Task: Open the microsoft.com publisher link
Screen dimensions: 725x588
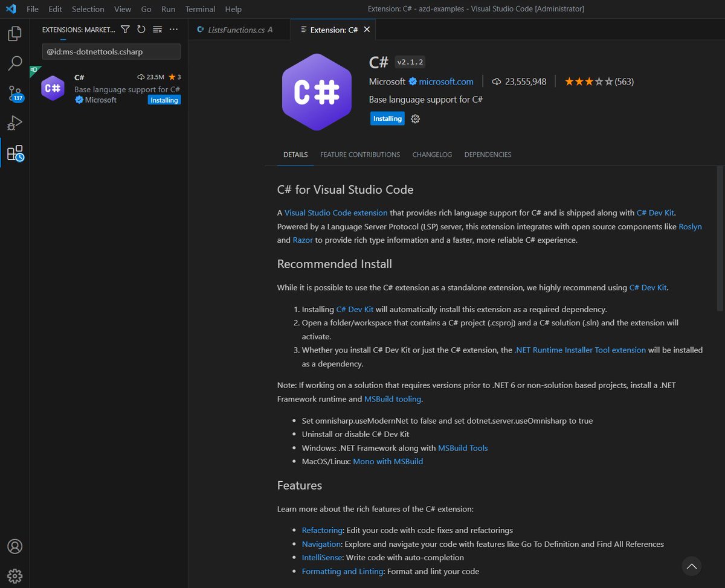Action: (x=446, y=81)
